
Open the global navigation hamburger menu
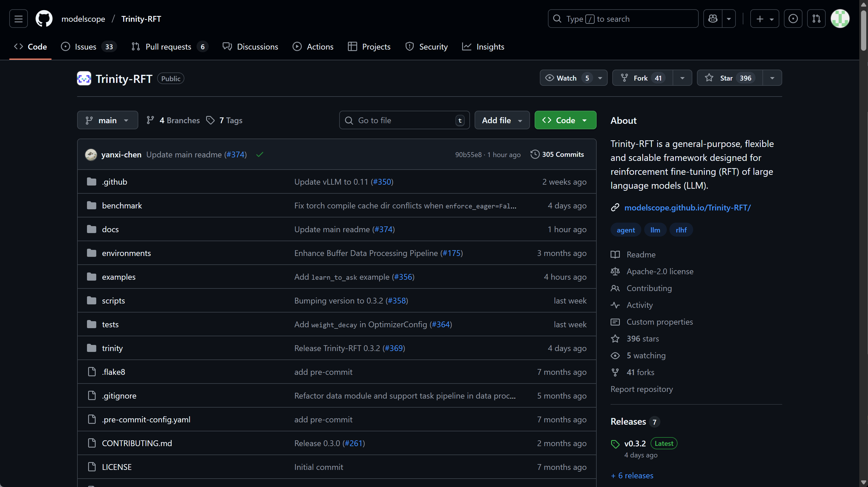pyautogui.click(x=19, y=19)
